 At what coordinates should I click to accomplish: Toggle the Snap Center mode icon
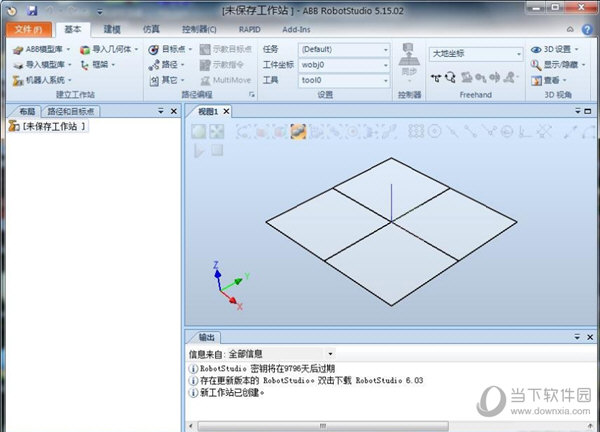(x=435, y=132)
